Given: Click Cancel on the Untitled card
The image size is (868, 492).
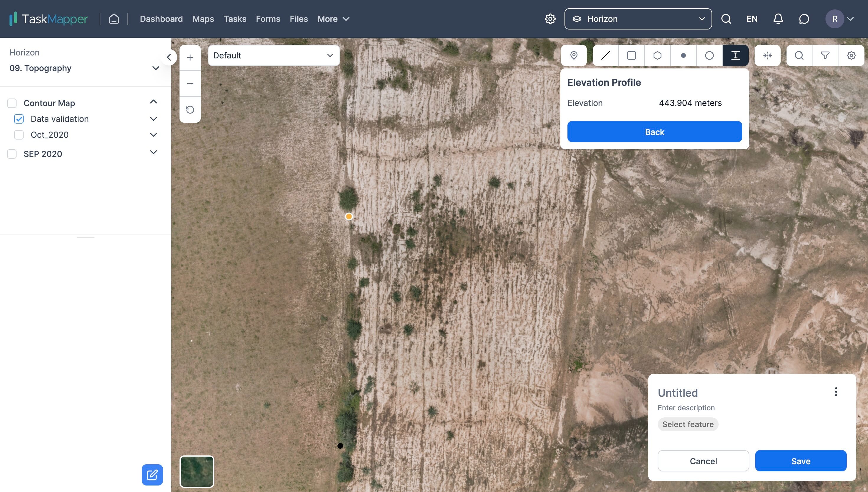Looking at the screenshot, I should [x=703, y=461].
